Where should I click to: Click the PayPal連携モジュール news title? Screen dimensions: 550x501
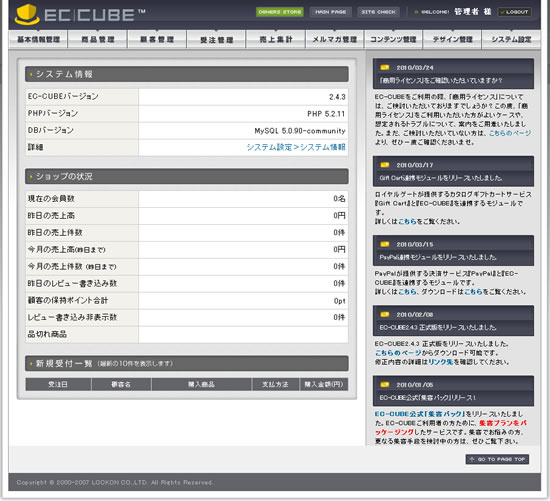[x=438, y=257]
